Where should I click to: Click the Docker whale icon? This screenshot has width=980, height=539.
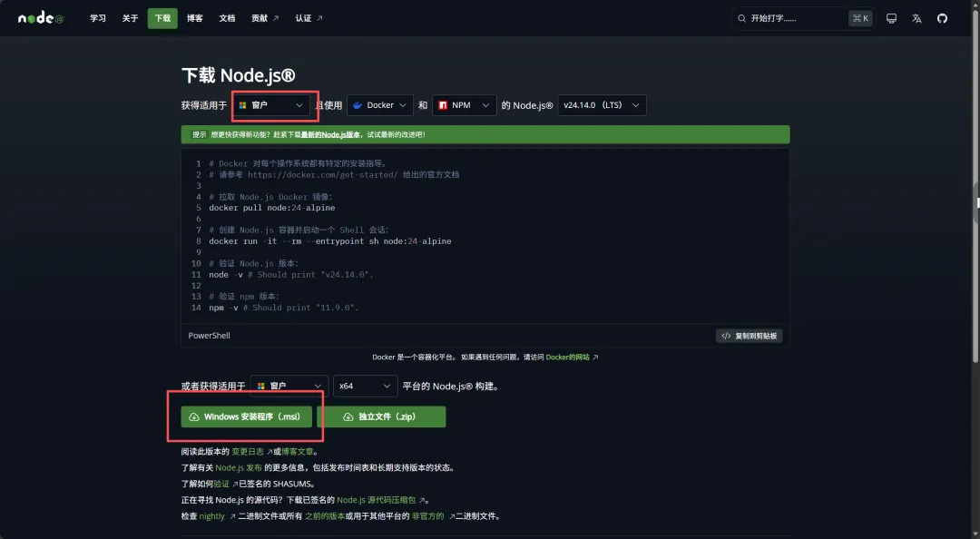[x=358, y=105]
